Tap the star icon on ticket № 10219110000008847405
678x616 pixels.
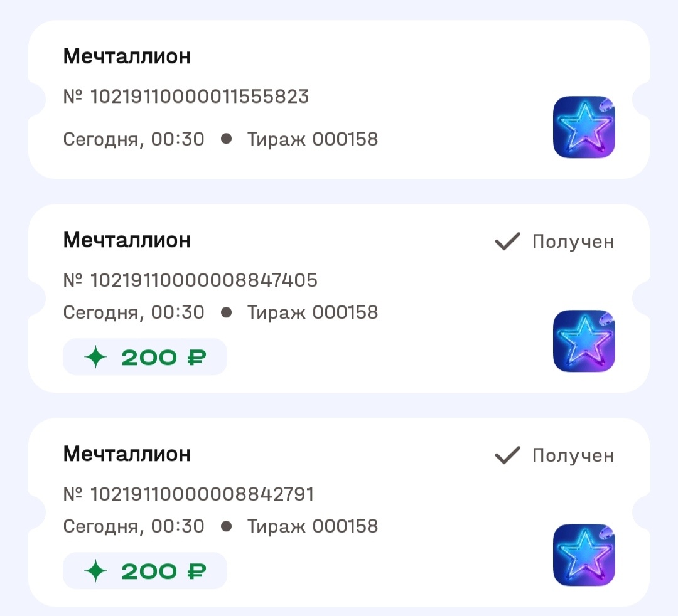click(x=583, y=341)
